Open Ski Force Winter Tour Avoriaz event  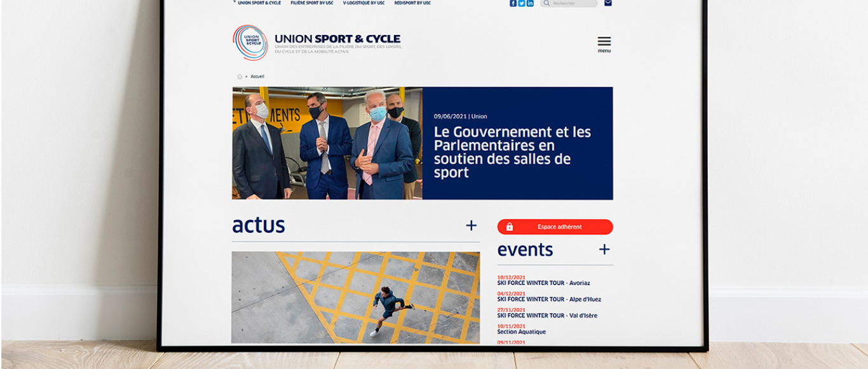click(544, 283)
